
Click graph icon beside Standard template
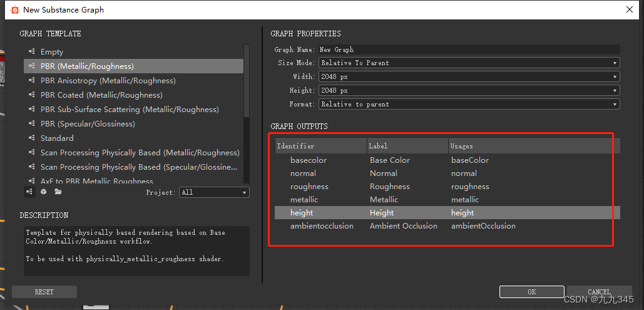(31, 138)
